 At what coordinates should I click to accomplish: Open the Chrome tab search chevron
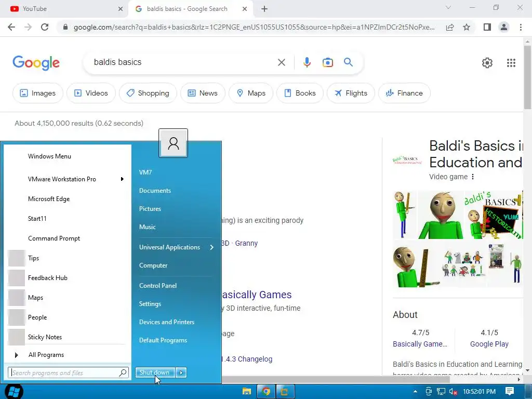pyautogui.click(x=448, y=7)
